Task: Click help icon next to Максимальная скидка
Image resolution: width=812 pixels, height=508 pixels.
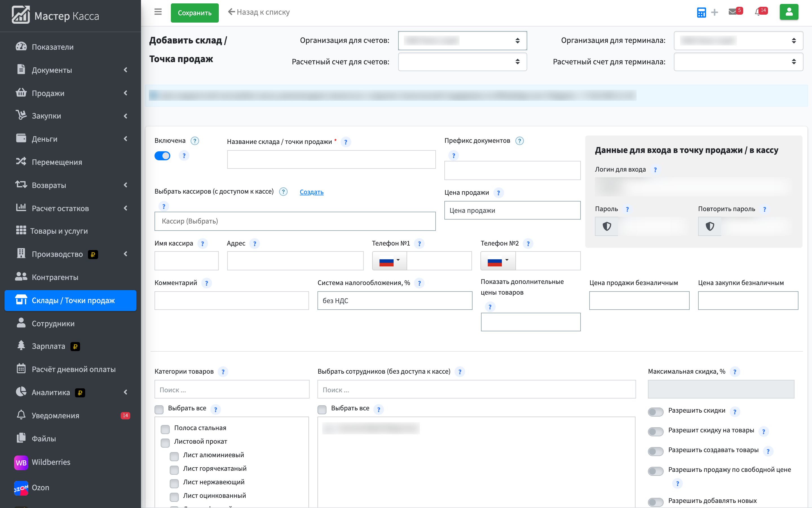Action: tap(734, 372)
